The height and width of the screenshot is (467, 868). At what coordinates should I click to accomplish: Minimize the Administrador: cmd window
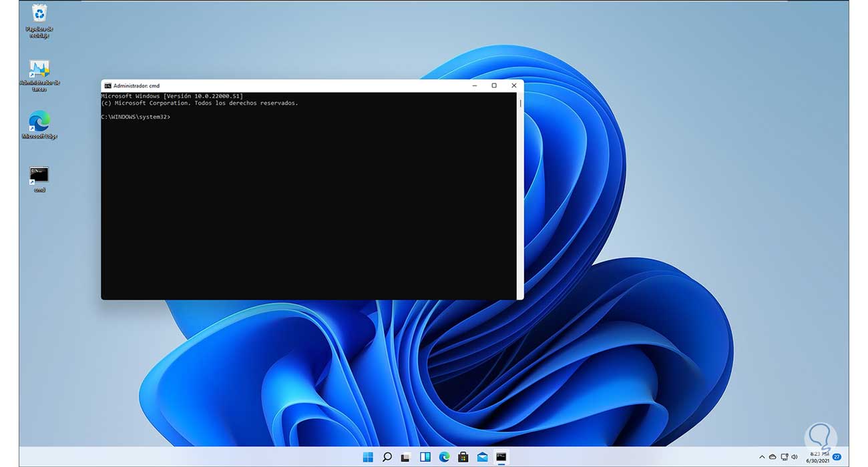tap(474, 85)
